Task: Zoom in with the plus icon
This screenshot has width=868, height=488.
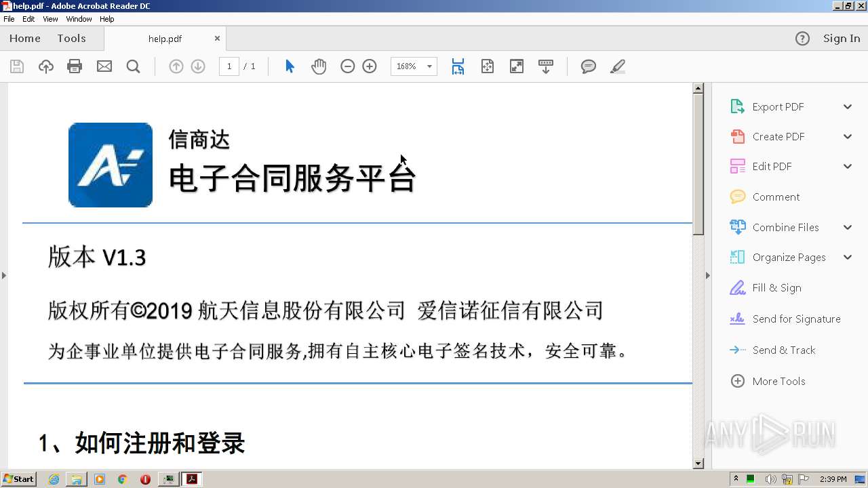Action: (x=370, y=66)
